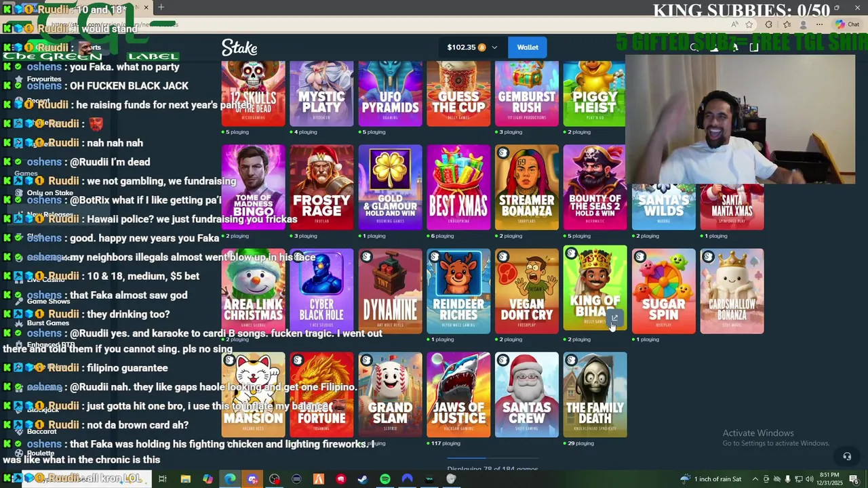Open the Grand Slam game
The height and width of the screenshot is (488, 868).
pos(390,394)
